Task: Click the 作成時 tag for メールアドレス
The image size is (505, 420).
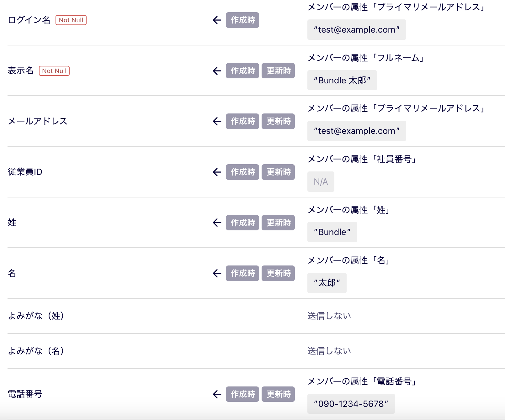Action: (242, 121)
